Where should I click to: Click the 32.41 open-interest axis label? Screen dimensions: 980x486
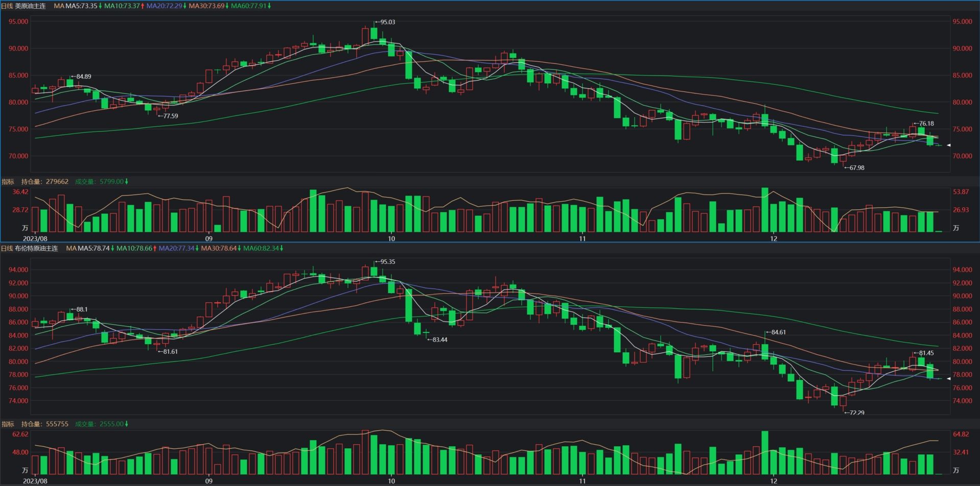pos(961,452)
